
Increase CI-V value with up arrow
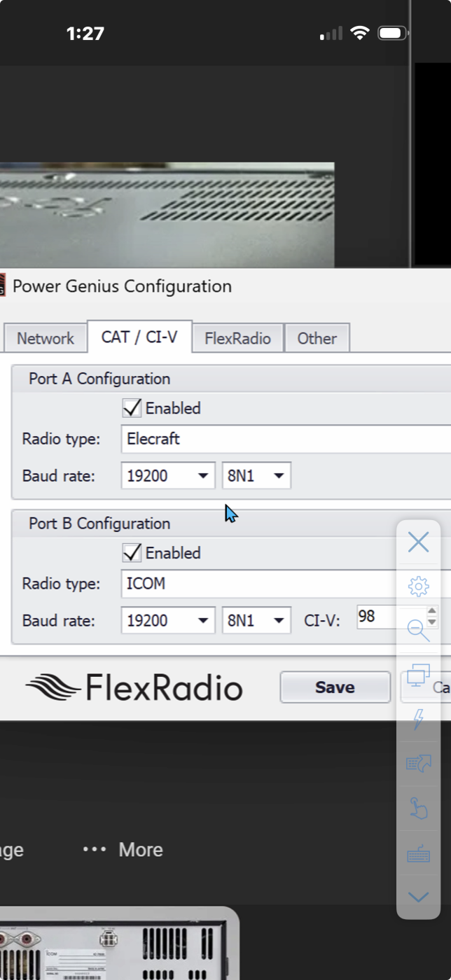pos(431,612)
